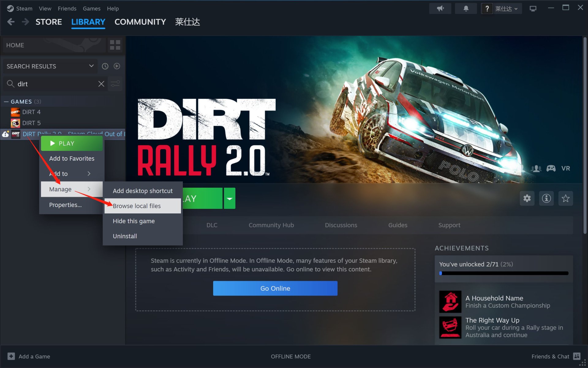Viewport: 588px width, 368px height.
Task: Click the clock/recent history toggle icon
Action: pyautogui.click(x=105, y=66)
